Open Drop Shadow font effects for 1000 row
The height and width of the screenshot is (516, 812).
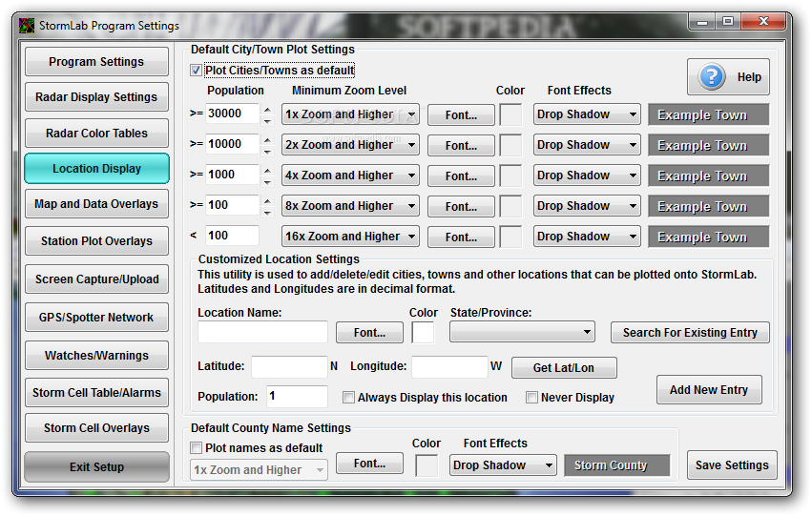[587, 175]
